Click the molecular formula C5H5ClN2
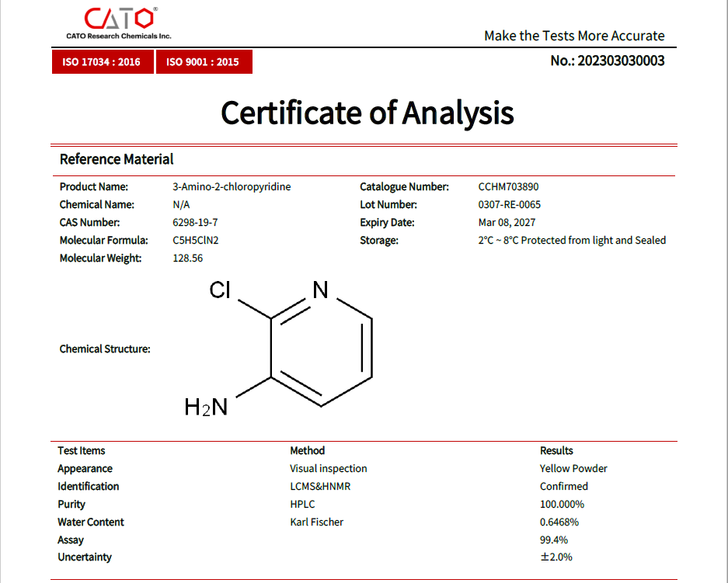 196,241
